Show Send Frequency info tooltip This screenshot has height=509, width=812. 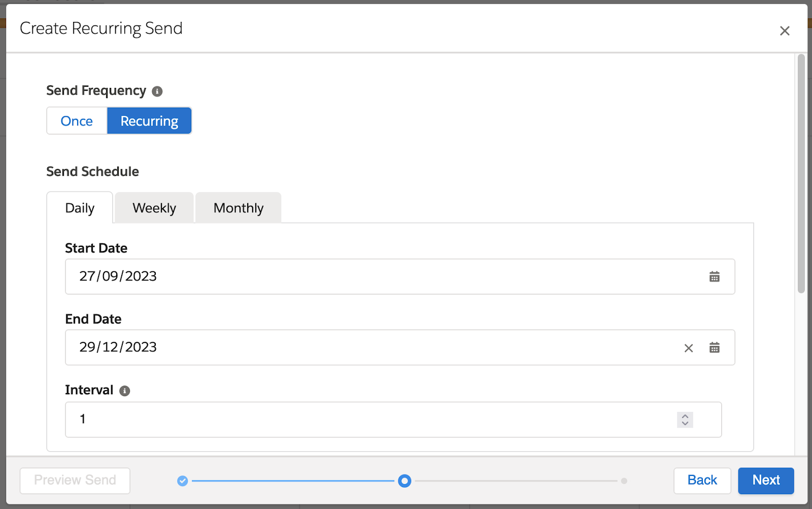(x=157, y=91)
